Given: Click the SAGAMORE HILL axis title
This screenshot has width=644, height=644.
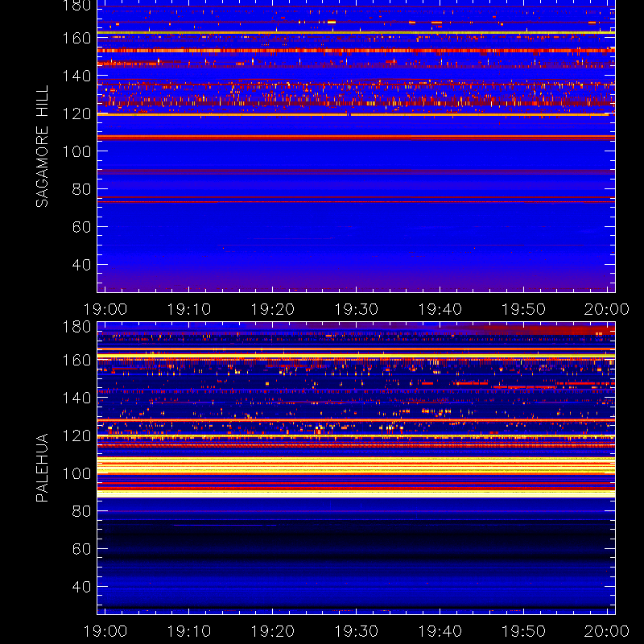Looking at the screenshot, I should tap(43, 147).
